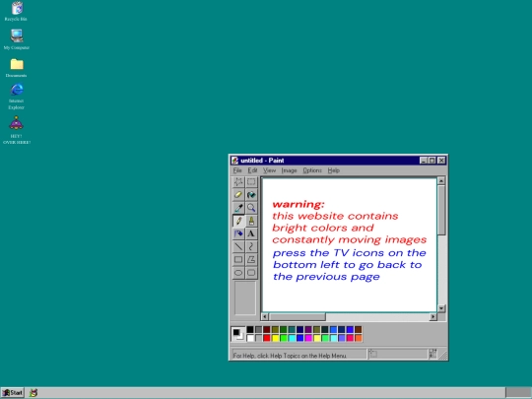
Task: Click the Paint icon in the title bar
Action: pos(234,161)
